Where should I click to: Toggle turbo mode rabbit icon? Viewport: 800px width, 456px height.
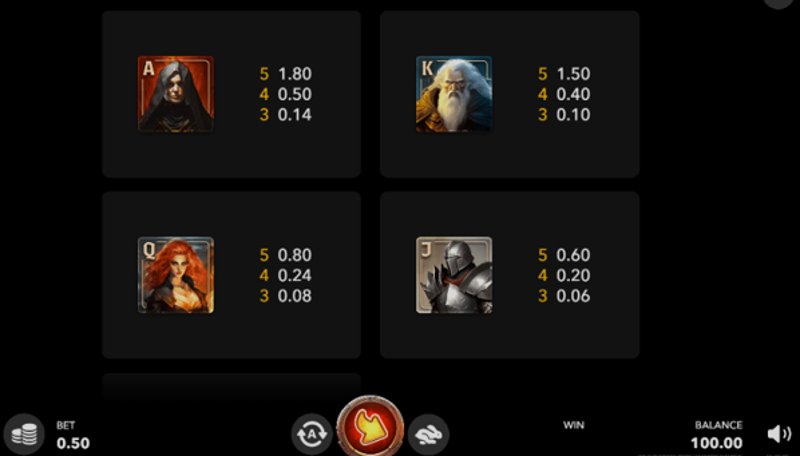(429, 434)
